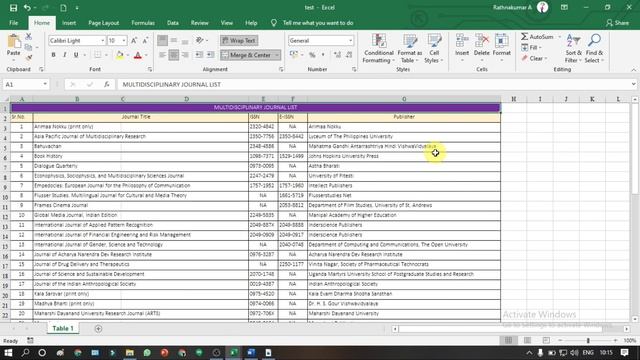Click the Clear eraser button
Screen dimensions: 640x360
pos(534,58)
